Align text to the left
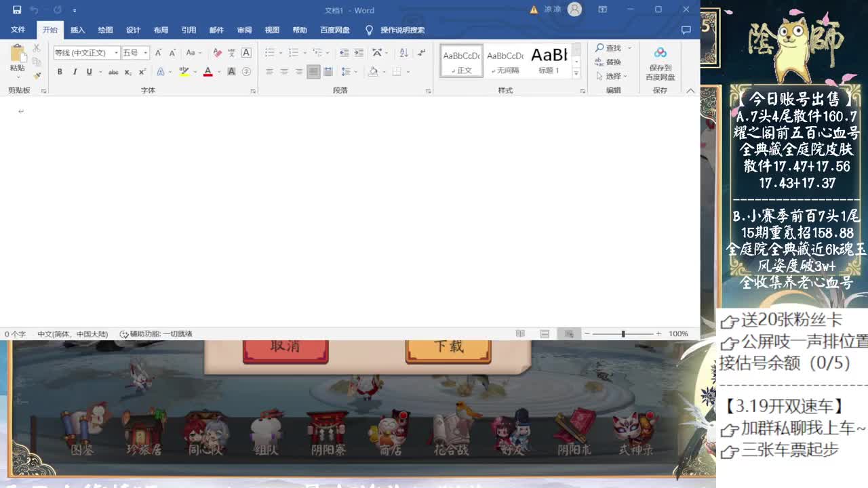The width and height of the screenshot is (868, 488). [x=269, y=72]
